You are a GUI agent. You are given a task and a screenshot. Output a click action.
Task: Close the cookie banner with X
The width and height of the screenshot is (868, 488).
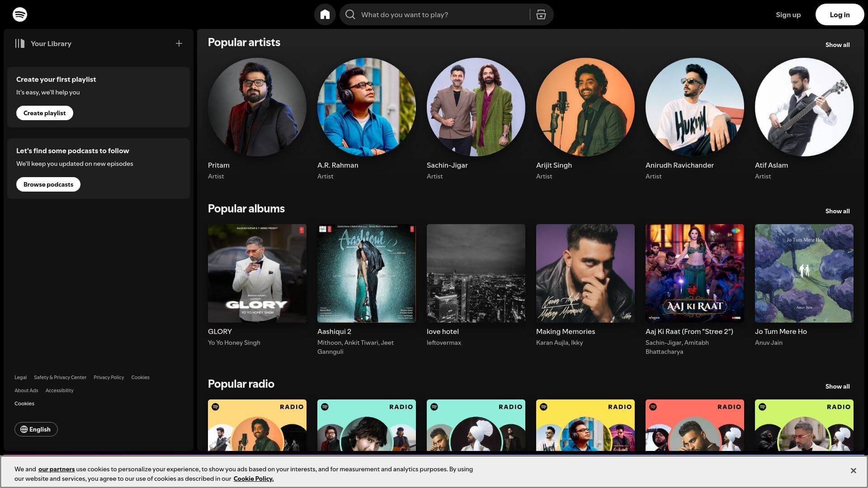[x=853, y=470]
